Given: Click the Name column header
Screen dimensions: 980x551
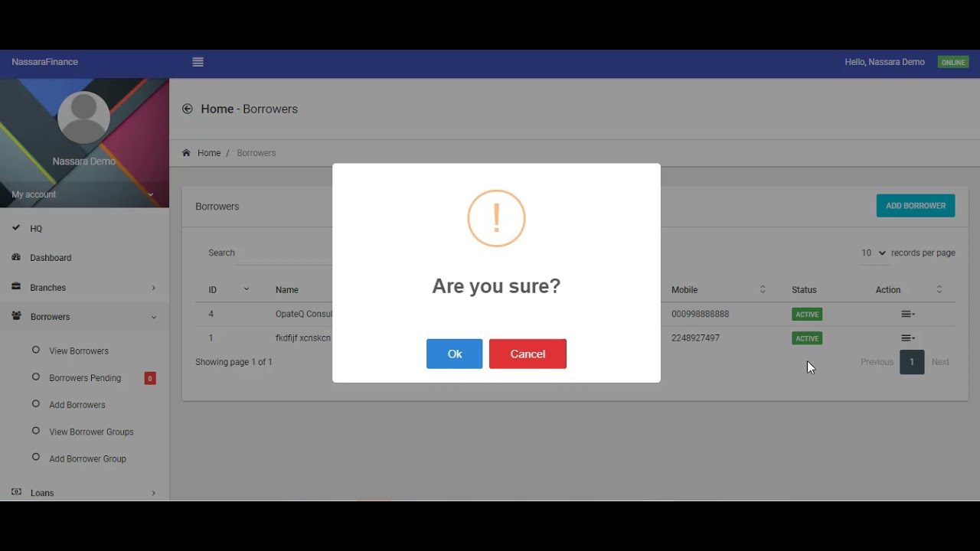Looking at the screenshot, I should tap(287, 290).
